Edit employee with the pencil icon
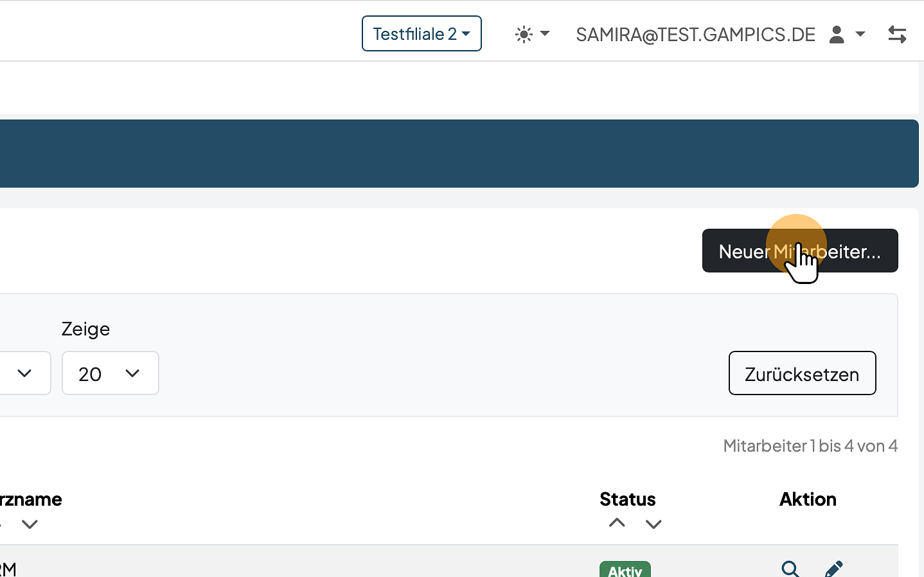The height and width of the screenshot is (577, 924). pos(833,569)
